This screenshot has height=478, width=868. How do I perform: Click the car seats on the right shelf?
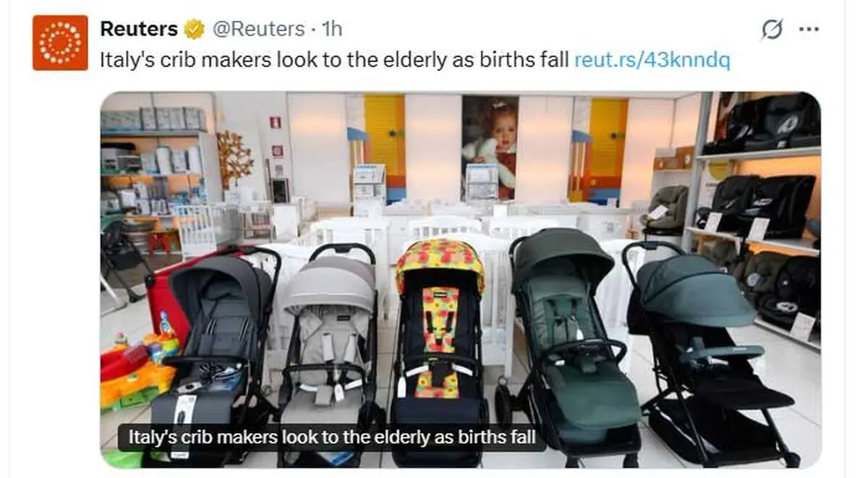click(767, 210)
